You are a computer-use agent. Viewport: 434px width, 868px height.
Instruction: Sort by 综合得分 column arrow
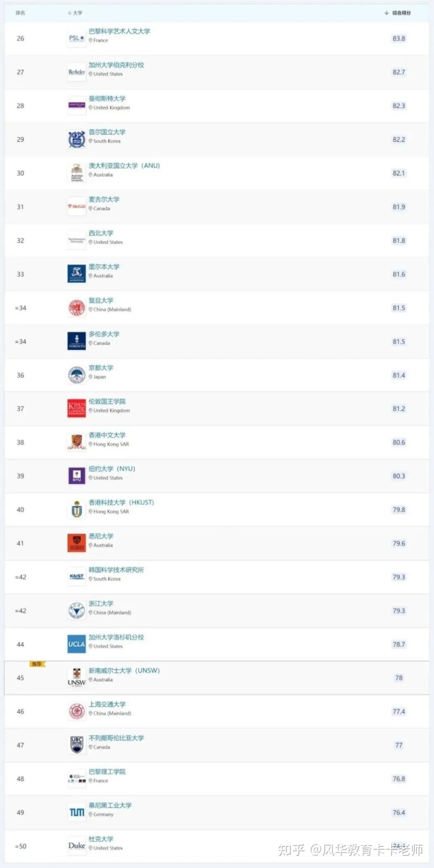[386, 13]
